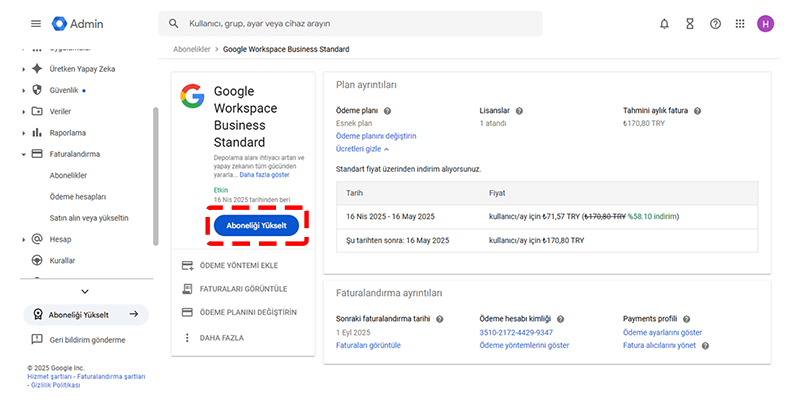Click Faturaları görüntüle link
This screenshot has height=403, width=800.
(368, 345)
